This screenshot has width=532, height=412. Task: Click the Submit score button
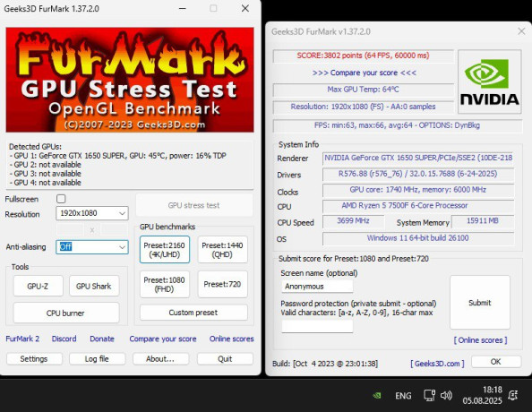480,303
